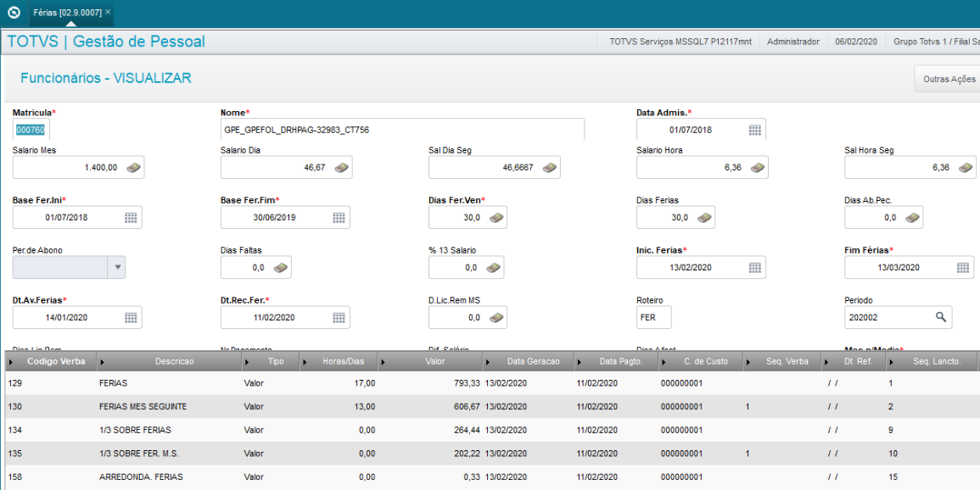Click Administrador in the header bar
Viewport: 980px width, 490px height.
pyautogui.click(x=793, y=42)
